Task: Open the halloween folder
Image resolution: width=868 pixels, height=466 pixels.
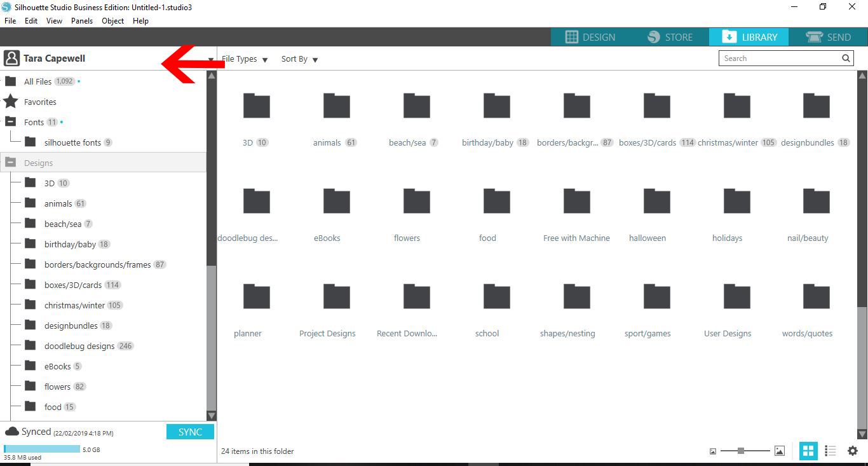Action: [x=657, y=201]
